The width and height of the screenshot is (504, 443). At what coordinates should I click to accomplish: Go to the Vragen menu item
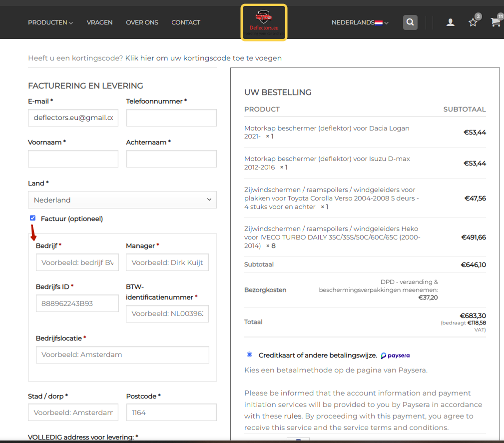click(99, 22)
